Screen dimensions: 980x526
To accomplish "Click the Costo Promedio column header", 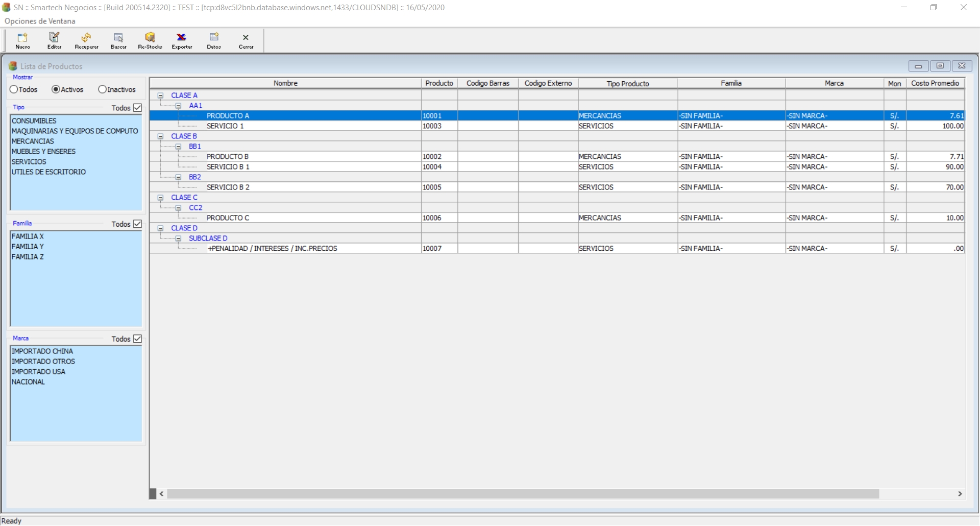I will 935,83.
